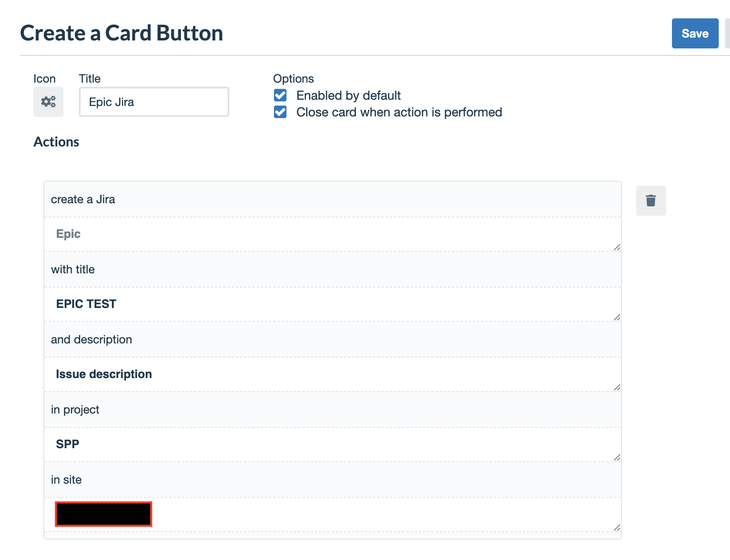This screenshot has height=560, width=730.
Task: Click resize handle of SPP field
Action: (x=617, y=458)
